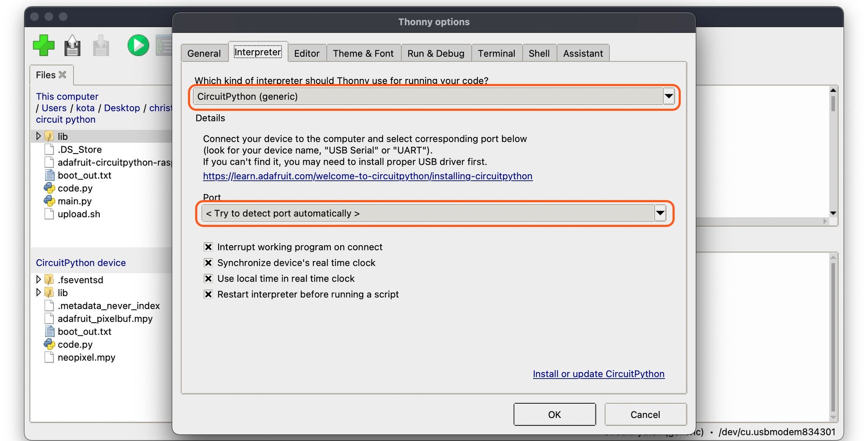Click the shell pane vertical scrollbar
The image size is (868, 441).
coord(833,337)
